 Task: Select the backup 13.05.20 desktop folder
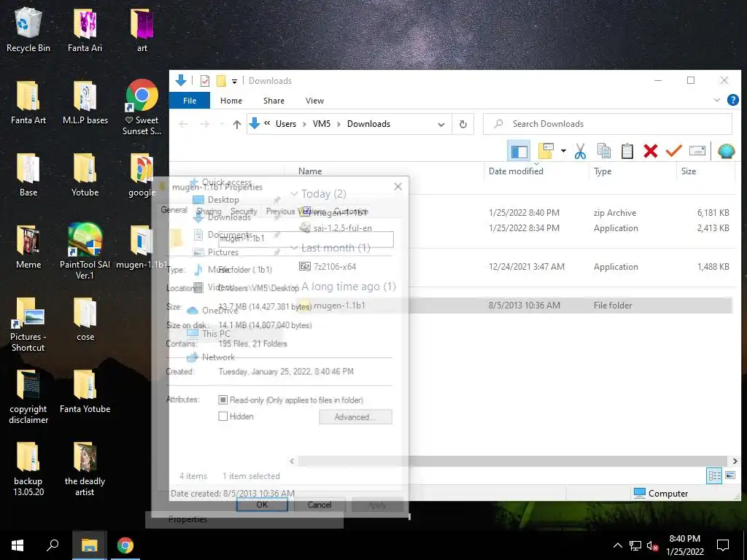28,469
